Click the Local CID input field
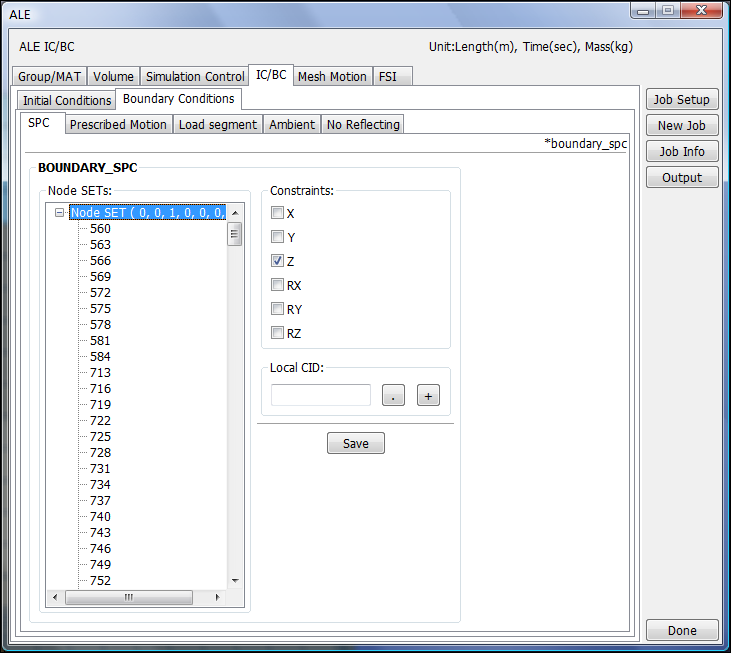Image resolution: width=731 pixels, height=653 pixels. tap(320, 395)
